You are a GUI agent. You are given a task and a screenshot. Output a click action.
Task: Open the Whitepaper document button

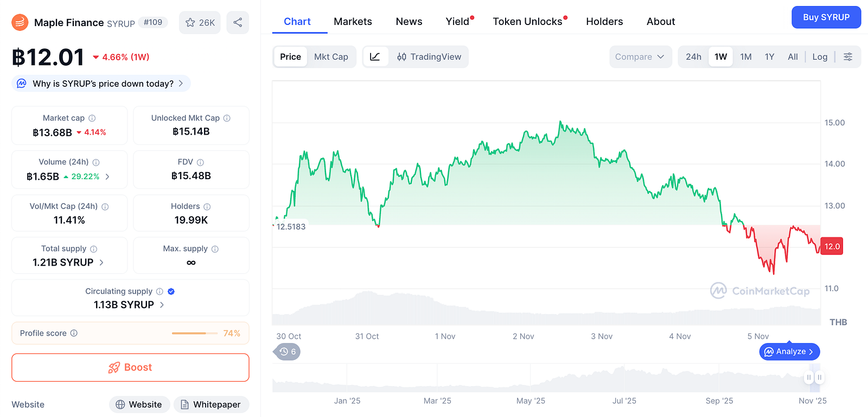[211, 405]
